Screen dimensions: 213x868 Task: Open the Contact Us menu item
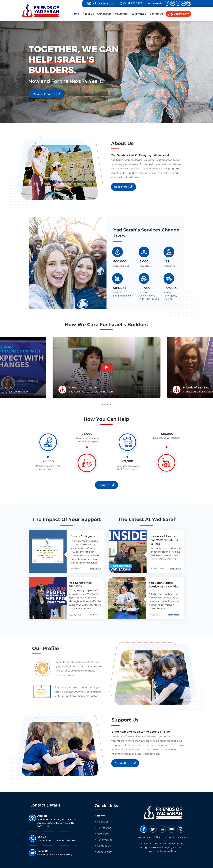(156, 14)
